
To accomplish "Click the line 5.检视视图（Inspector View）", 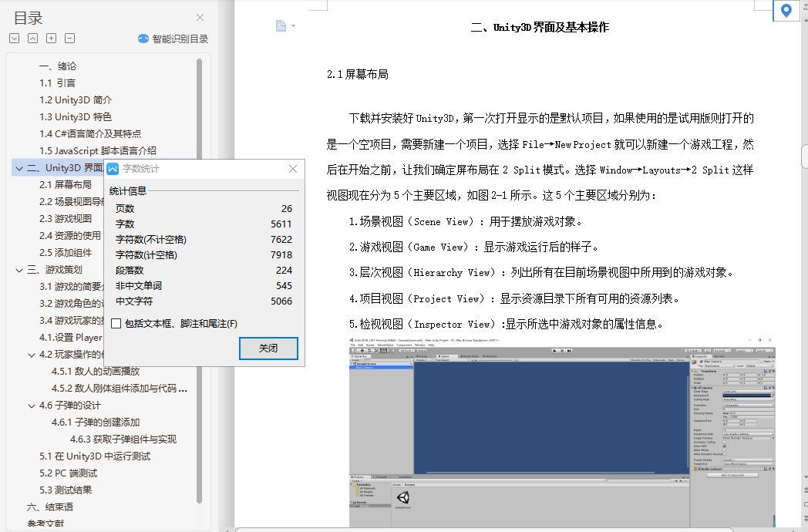I will 506,325.
